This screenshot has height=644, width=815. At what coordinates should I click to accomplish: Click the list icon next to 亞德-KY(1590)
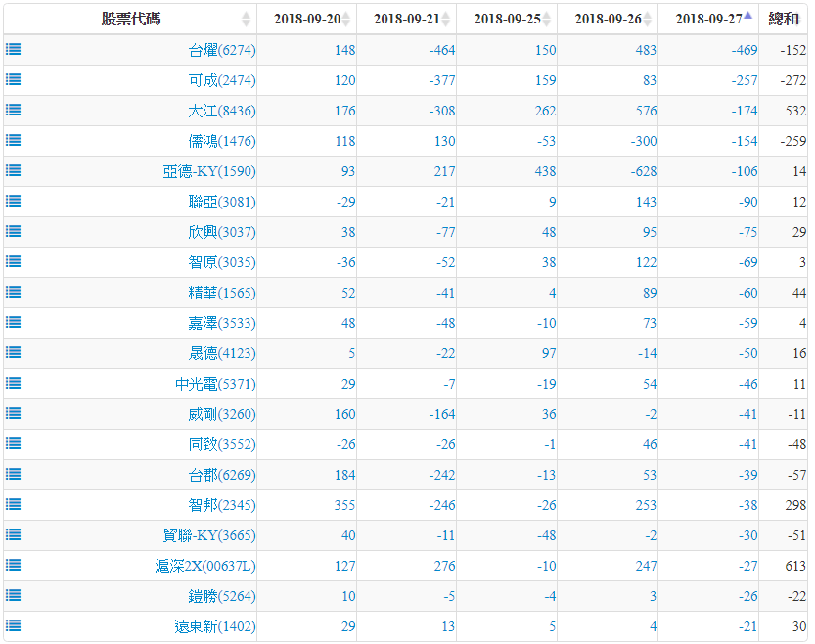(x=14, y=171)
